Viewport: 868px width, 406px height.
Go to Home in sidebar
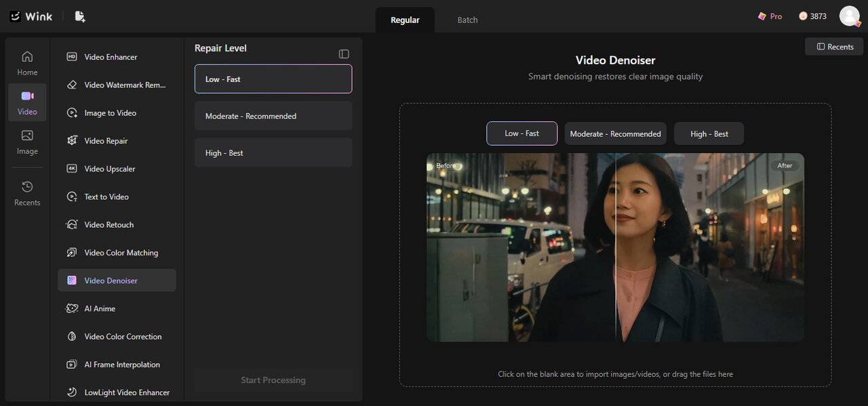(27, 63)
